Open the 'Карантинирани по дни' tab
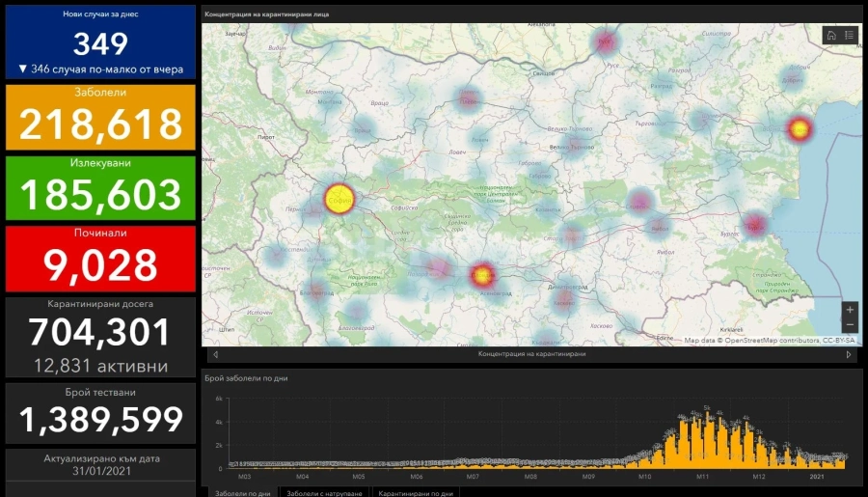 click(x=416, y=492)
